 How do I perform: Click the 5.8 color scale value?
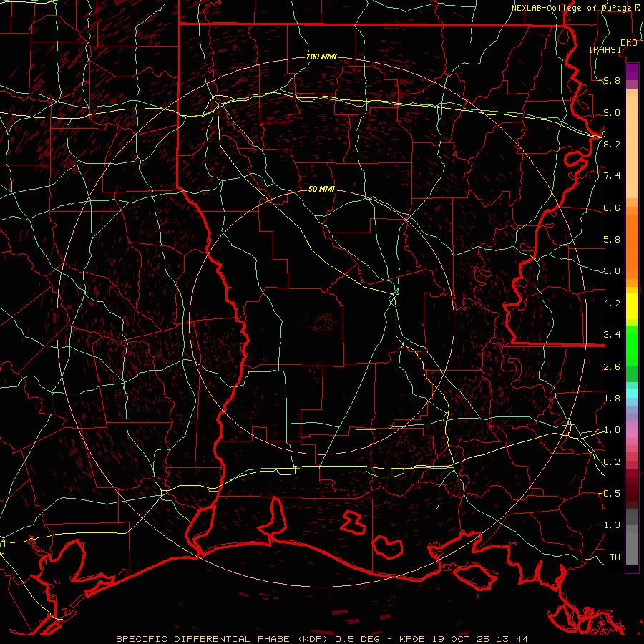(612, 240)
